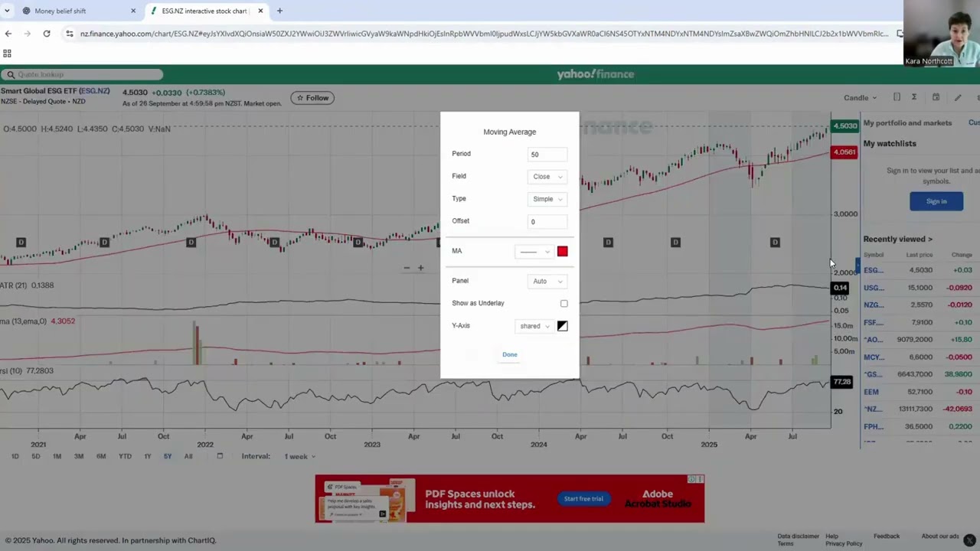
Task: Click the blue Sign in button
Action: click(936, 201)
